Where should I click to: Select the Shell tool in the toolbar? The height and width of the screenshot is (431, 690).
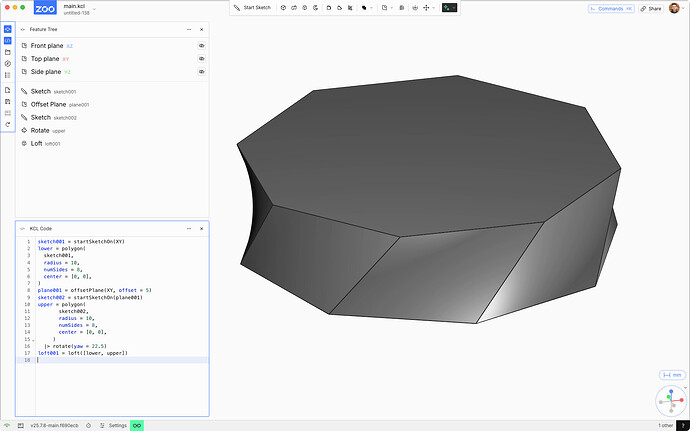[x=350, y=8]
